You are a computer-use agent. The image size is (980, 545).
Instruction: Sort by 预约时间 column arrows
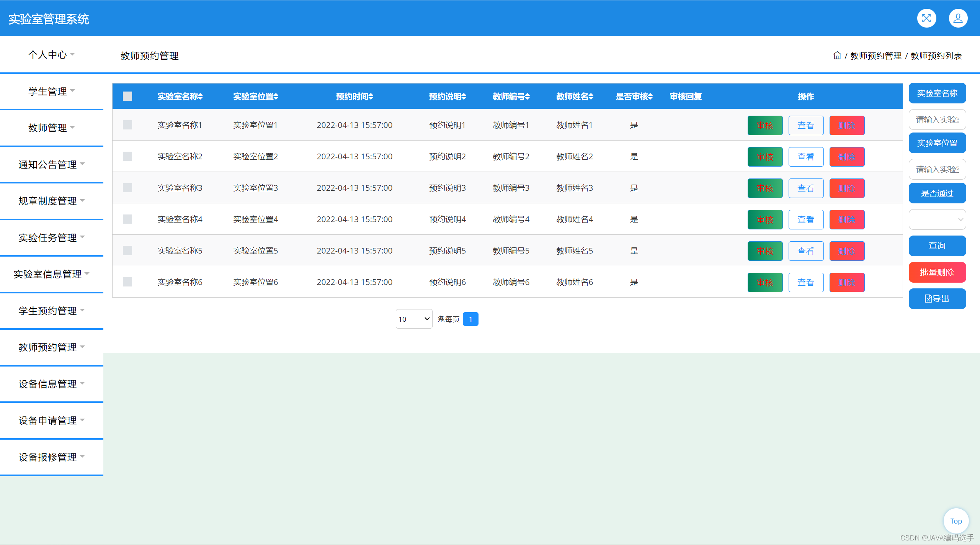pyautogui.click(x=371, y=97)
